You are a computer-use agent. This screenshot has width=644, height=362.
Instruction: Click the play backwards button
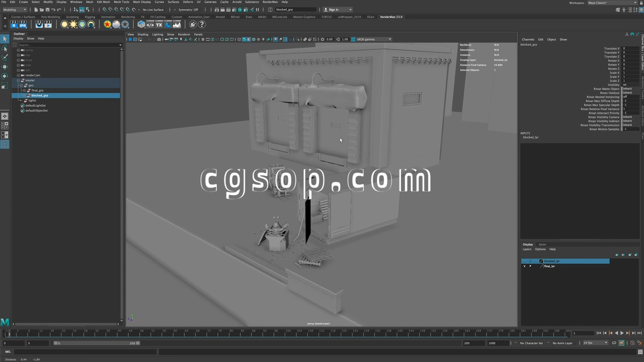[x=616, y=333]
